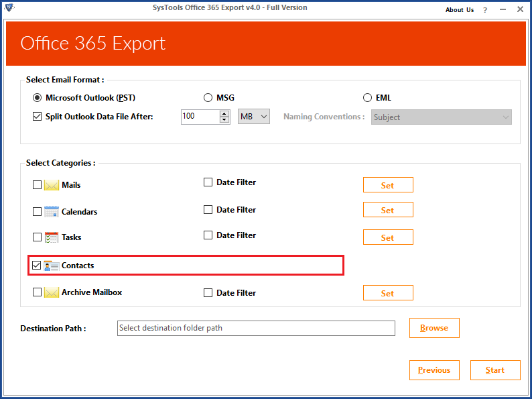Select Microsoft Outlook (PST) format
This screenshot has width=532, height=399.
(x=37, y=98)
